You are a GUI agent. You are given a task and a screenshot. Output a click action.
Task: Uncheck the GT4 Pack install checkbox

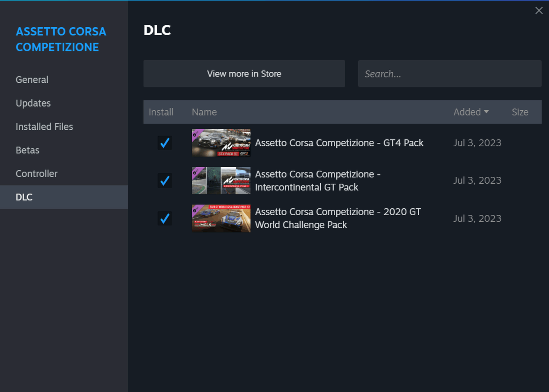click(x=165, y=143)
